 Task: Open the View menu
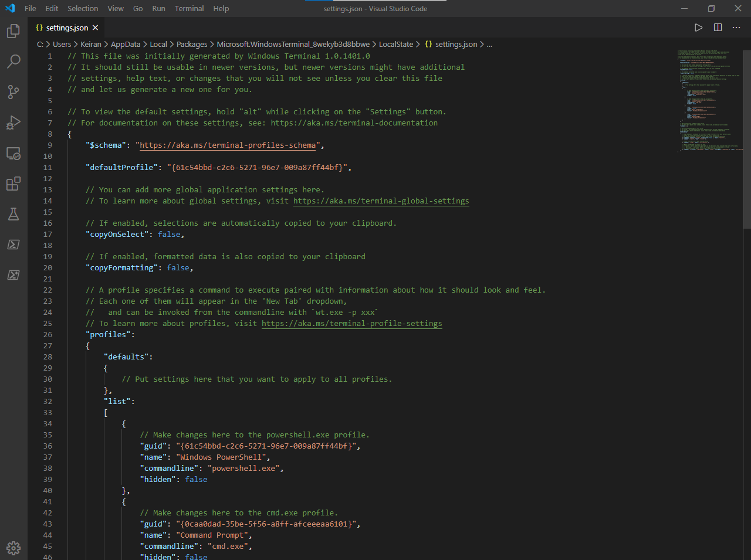coord(116,8)
